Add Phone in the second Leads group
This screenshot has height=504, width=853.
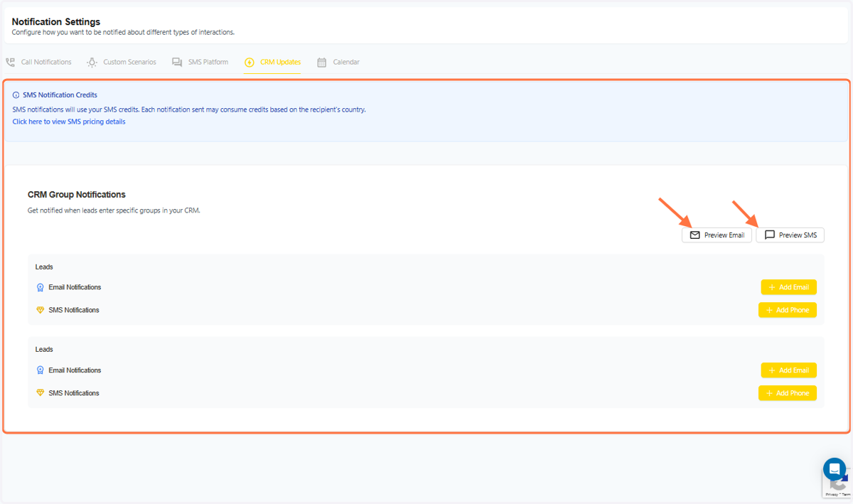tap(787, 393)
